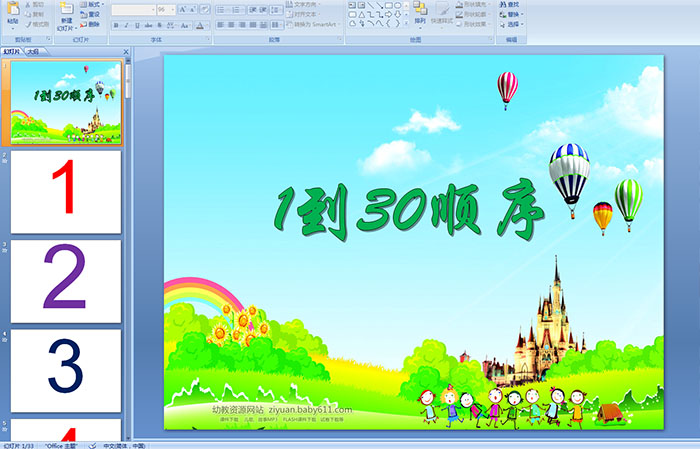Select the Oval shape in gallery
This screenshot has width=700, height=449.
click(397, 5)
